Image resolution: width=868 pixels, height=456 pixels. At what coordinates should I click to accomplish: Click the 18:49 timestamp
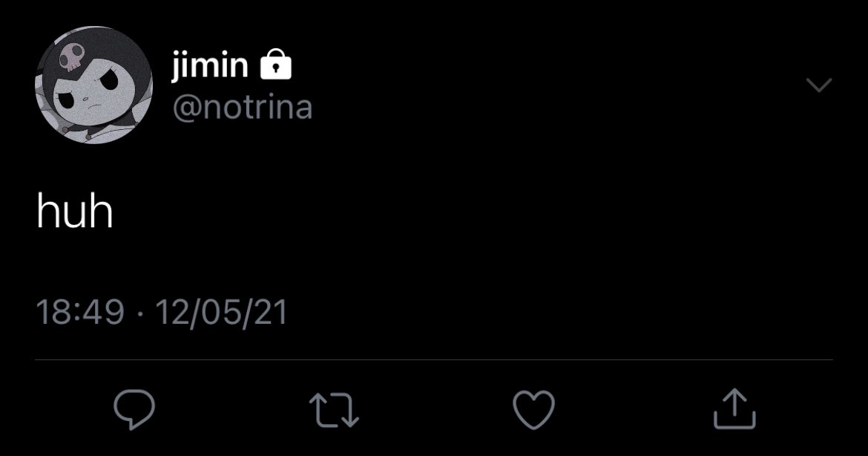click(80, 311)
